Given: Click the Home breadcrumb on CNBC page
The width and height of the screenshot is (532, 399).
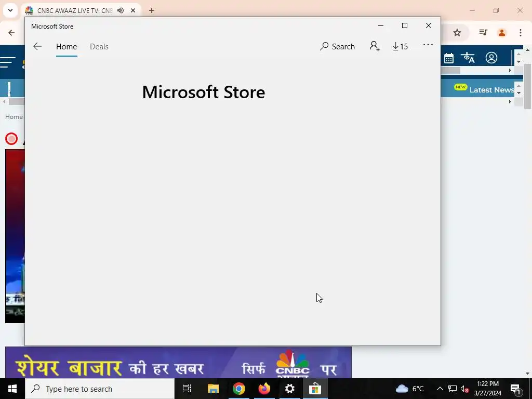Looking at the screenshot, I should [x=14, y=117].
